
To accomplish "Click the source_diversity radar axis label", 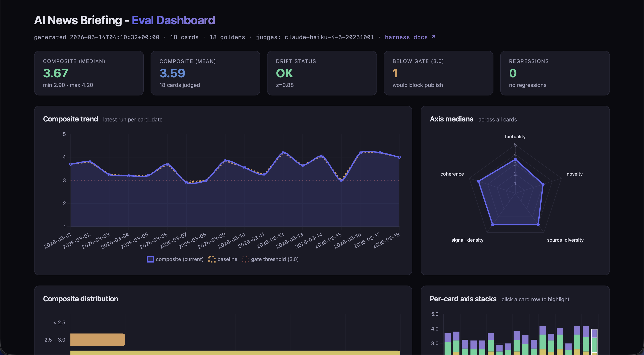I will click(565, 240).
